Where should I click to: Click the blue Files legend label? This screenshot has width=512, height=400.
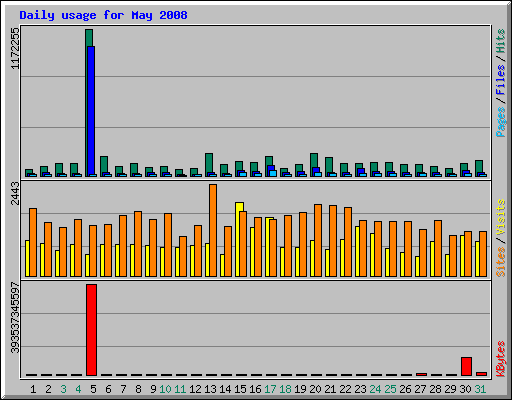pos(501,79)
